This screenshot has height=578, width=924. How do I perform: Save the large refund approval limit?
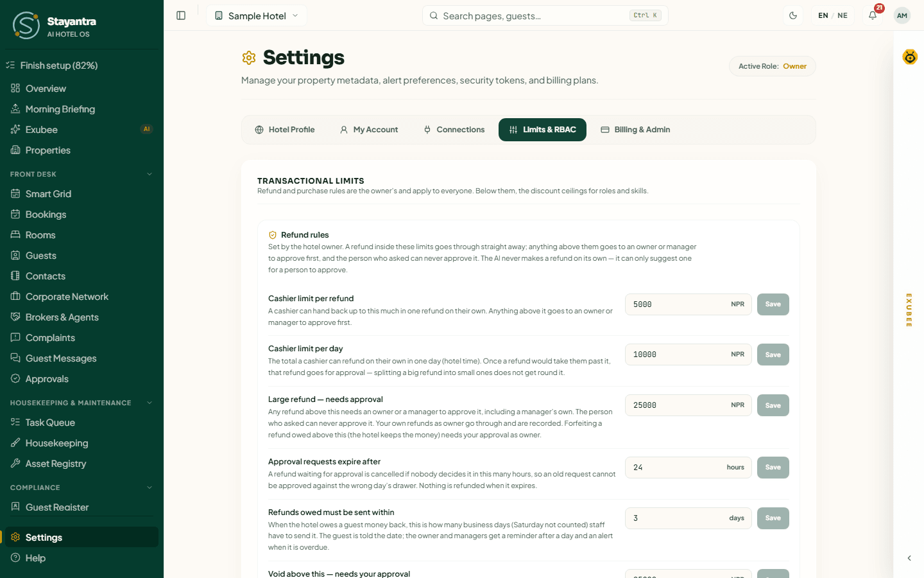tap(773, 405)
